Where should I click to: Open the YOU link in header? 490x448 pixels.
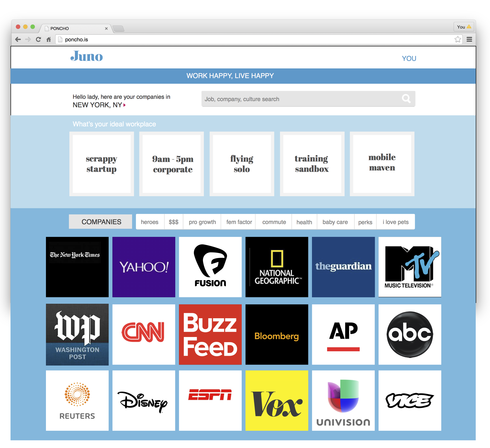point(409,59)
